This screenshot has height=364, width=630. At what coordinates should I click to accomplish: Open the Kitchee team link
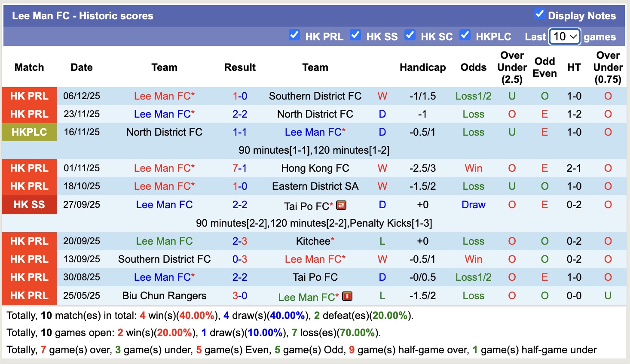click(312, 241)
